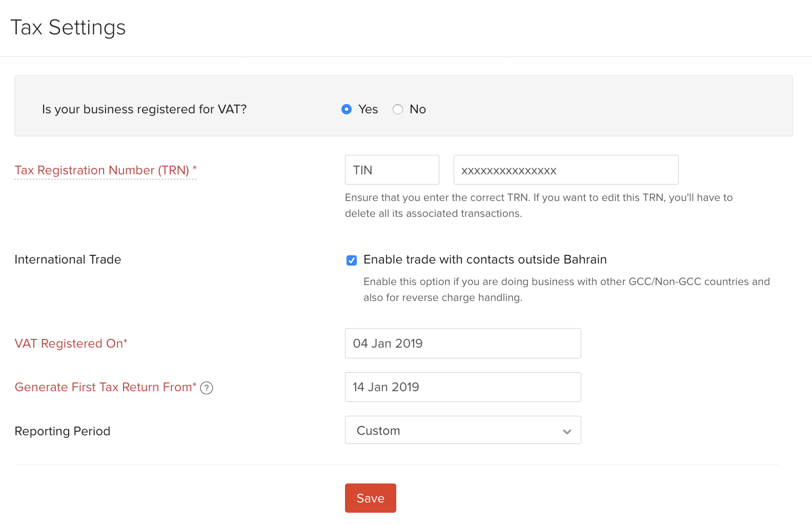
Task: Click the help icon beside Generate First Tax Return
Action: click(207, 388)
